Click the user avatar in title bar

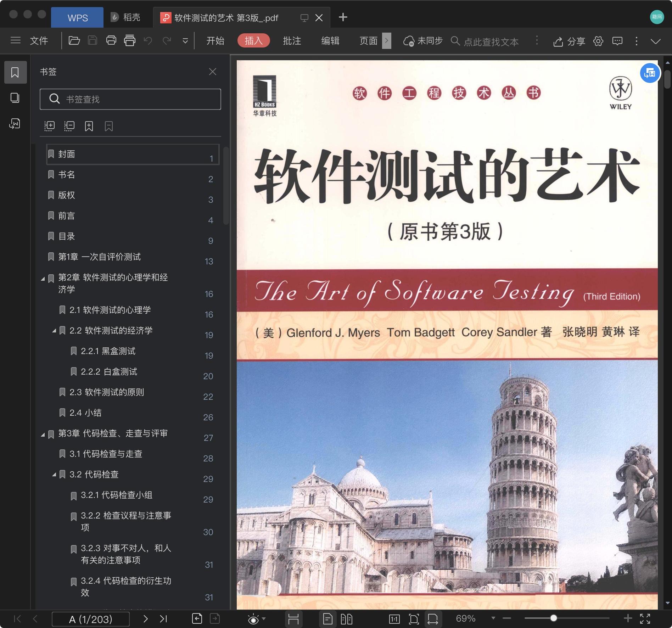(657, 17)
